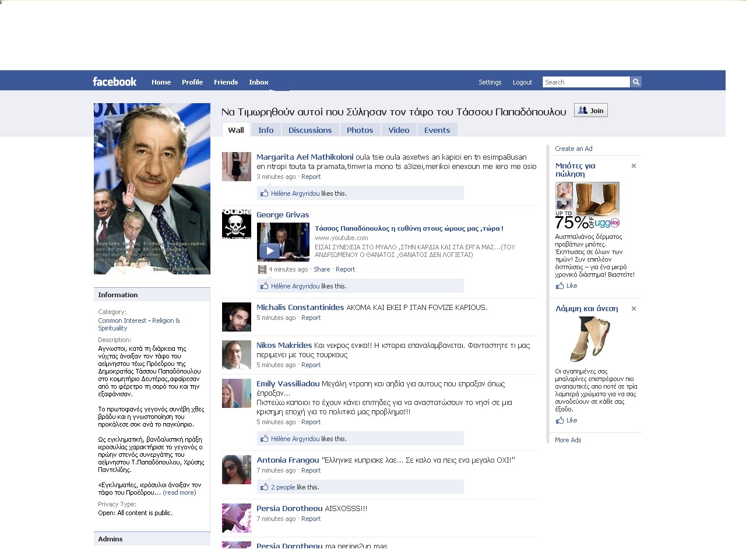Image resolution: width=746 pixels, height=560 pixels.
Task: Open the 2 people like this link
Action: click(283, 487)
